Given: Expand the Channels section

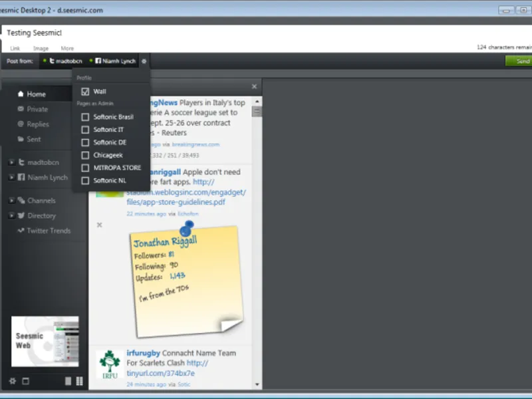Looking at the screenshot, I should [x=11, y=200].
